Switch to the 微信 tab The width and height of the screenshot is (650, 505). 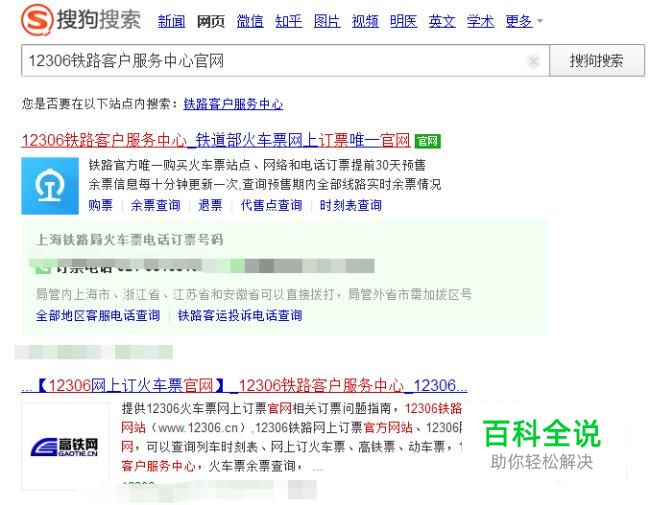coord(250,21)
